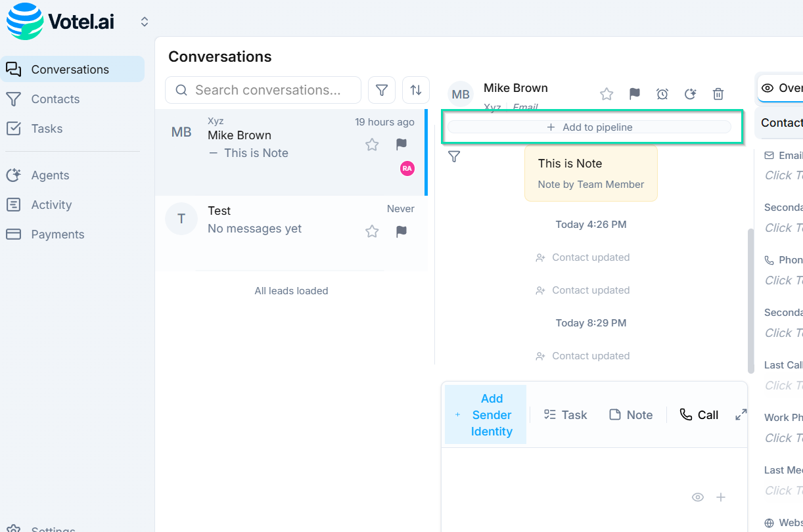803x532 pixels.
Task: Go to Payments in the sidebar
Action: [x=58, y=234]
